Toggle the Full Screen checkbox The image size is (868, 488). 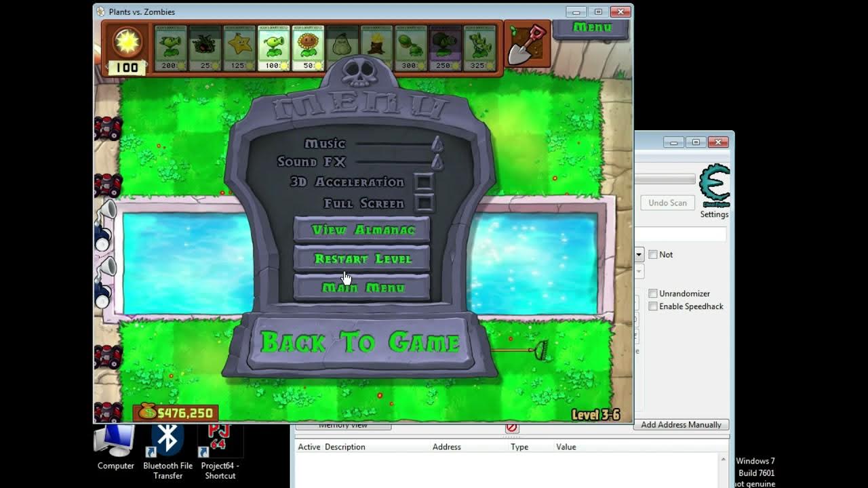[425, 203]
